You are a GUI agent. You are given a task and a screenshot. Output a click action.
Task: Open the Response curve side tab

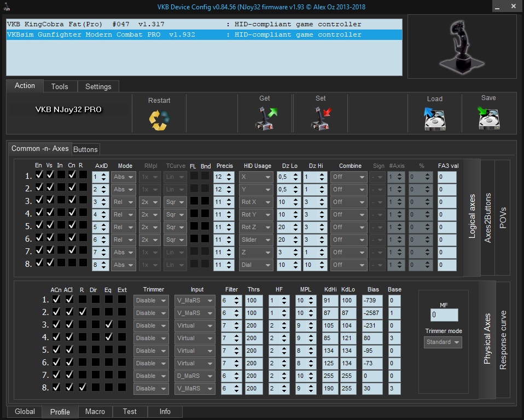(x=503, y=340)
